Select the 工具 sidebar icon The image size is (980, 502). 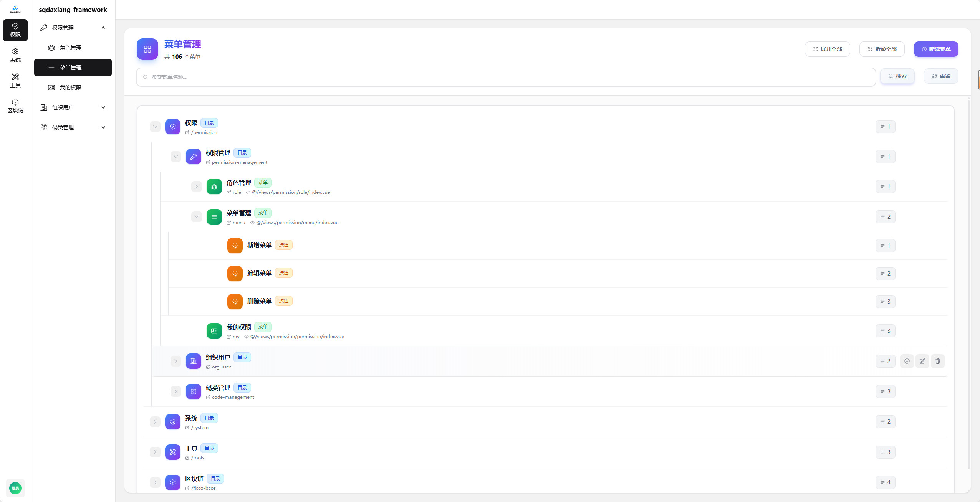15,80
